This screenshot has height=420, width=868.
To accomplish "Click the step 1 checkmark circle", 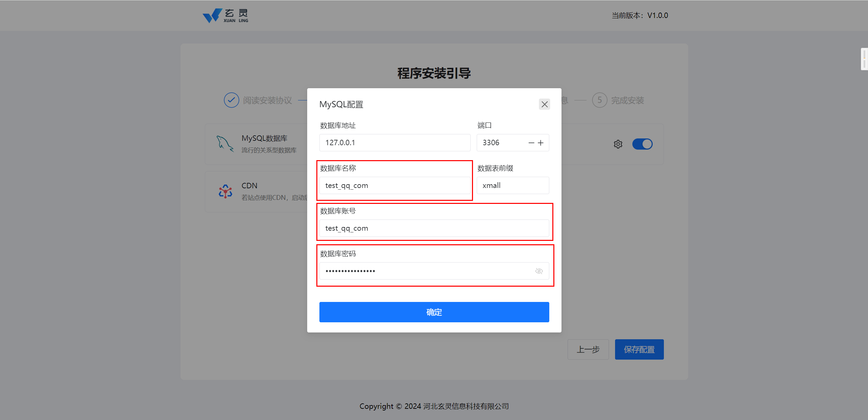I will click(x=231, y=100).
